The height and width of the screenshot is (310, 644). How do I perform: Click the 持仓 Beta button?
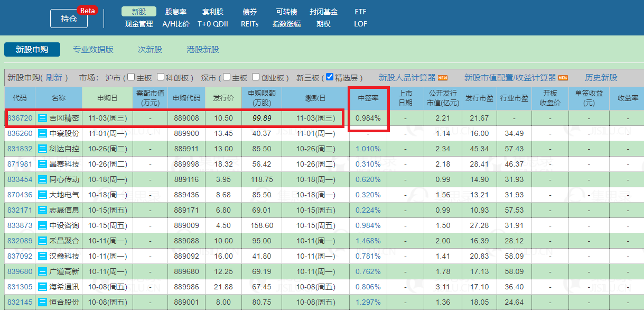(x=69, y=19)
